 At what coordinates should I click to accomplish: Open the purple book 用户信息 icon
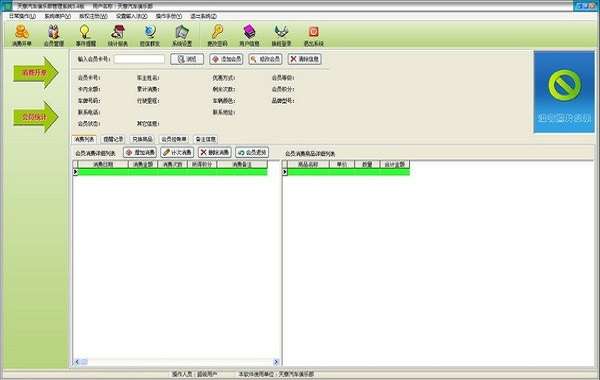coord(249,36)
